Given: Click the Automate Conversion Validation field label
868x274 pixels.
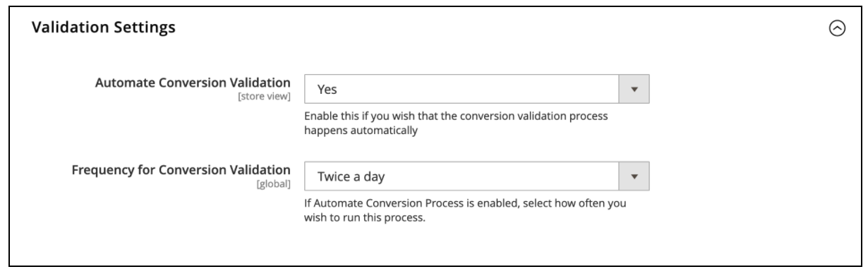Looking at the screenshot, I should coord(193,83).
